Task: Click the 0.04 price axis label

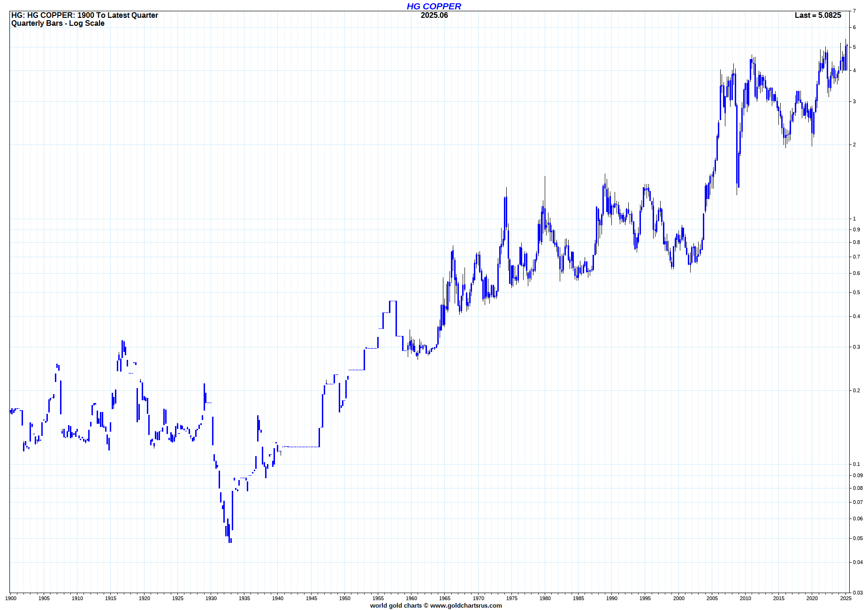Action: point(858,562)
